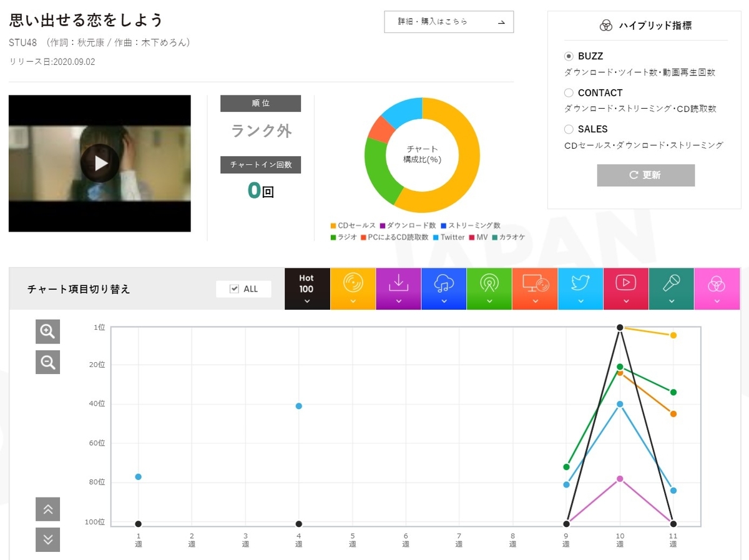749x560 pixels.
Task: Click the Twitter legend item
Action: [449, 237]
